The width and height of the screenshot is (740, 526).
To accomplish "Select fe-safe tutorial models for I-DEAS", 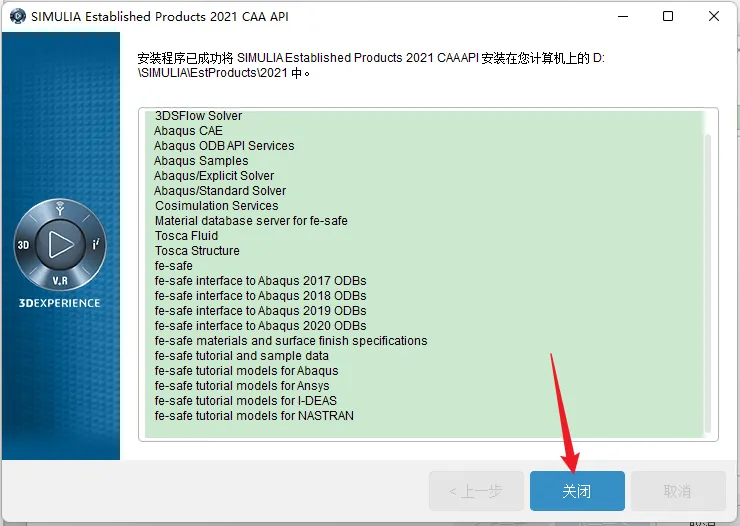I will (245, 401).
